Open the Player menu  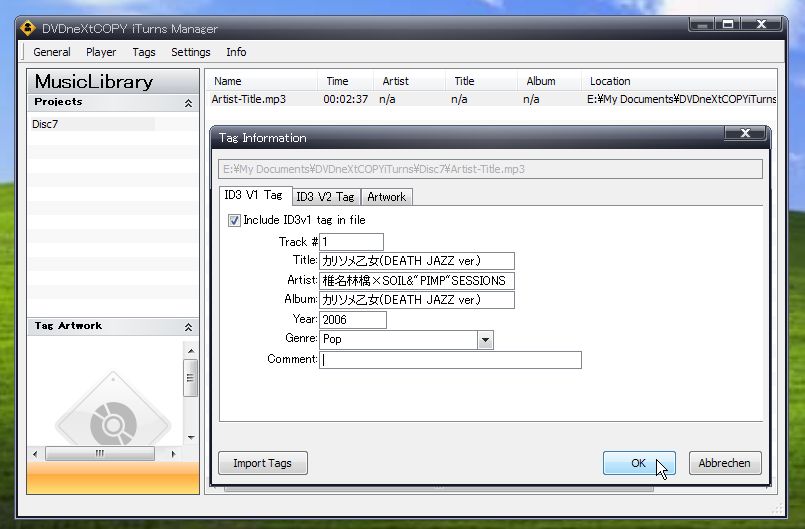click(x=101, y=52)
